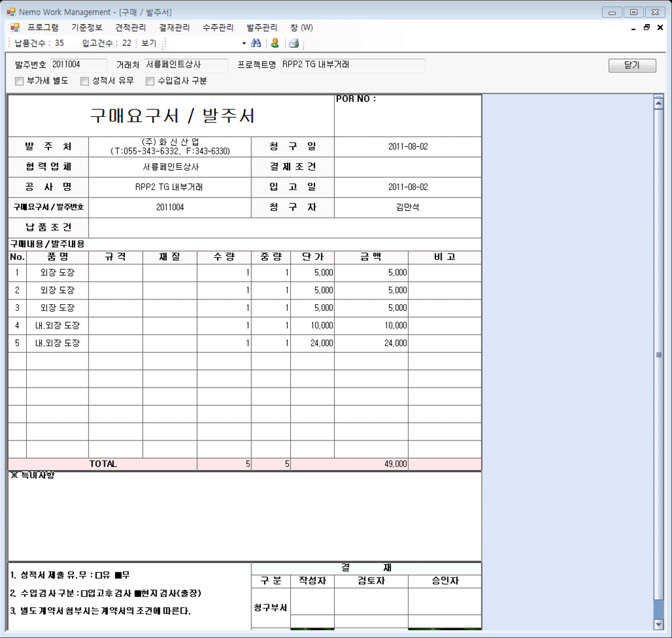Viewport: 672px width, 638px height.
Task: Click the 납품건수 : 35 toolbar label
Action: tap(39, 43)
